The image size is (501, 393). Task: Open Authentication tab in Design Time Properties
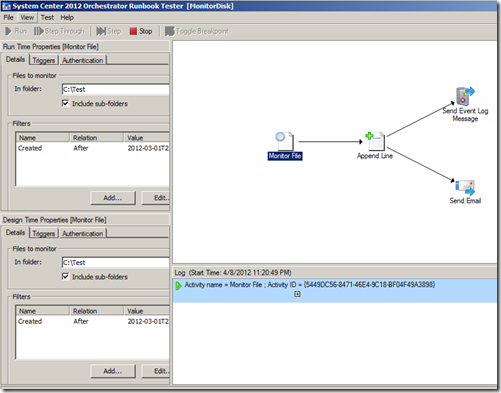tap(83, 233)
